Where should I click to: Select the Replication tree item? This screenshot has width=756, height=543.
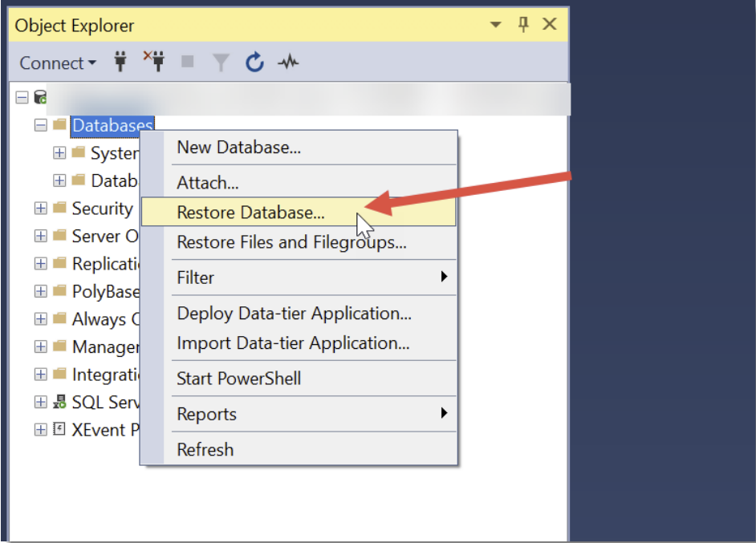[x=106, y=264]
